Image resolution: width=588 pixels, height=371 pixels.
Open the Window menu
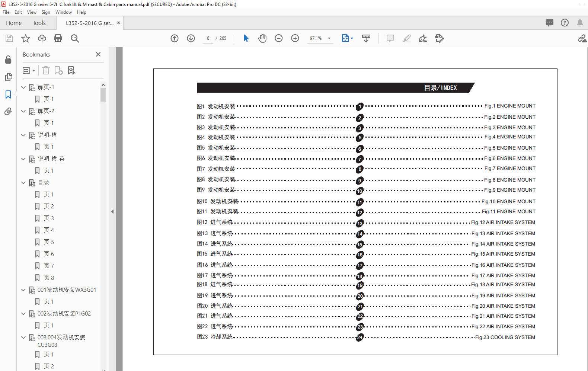tap(64, 12)
